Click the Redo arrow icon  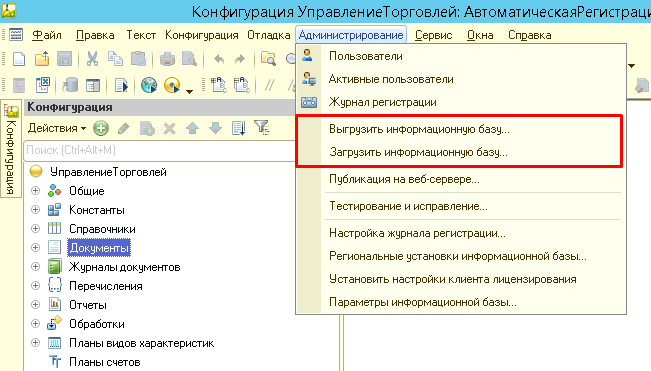point(240,59)
